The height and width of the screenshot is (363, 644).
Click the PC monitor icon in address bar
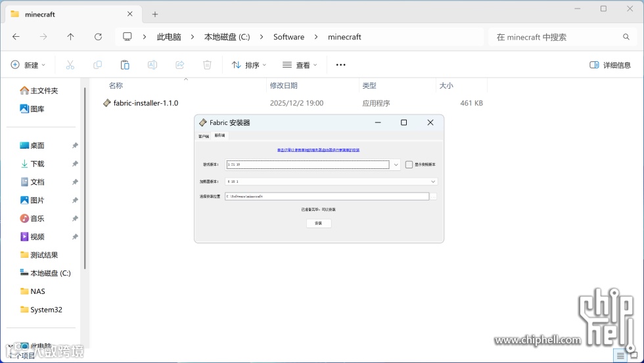click(x=127, y=37)
